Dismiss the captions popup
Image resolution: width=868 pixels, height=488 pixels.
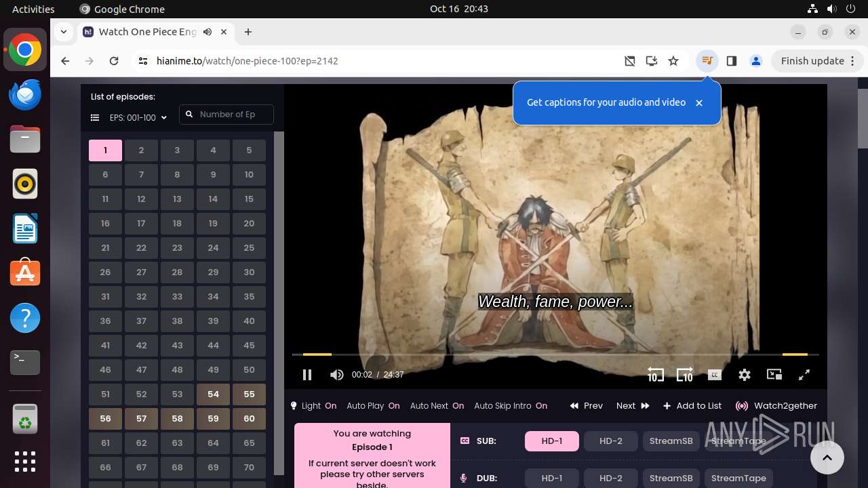click(x=699, y=103)
